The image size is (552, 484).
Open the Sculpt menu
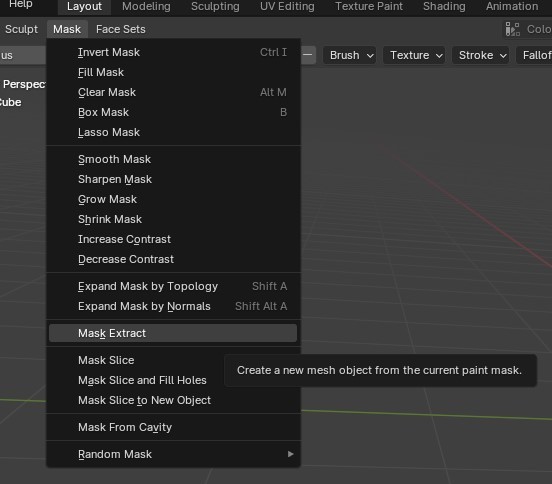pos(21,29)
